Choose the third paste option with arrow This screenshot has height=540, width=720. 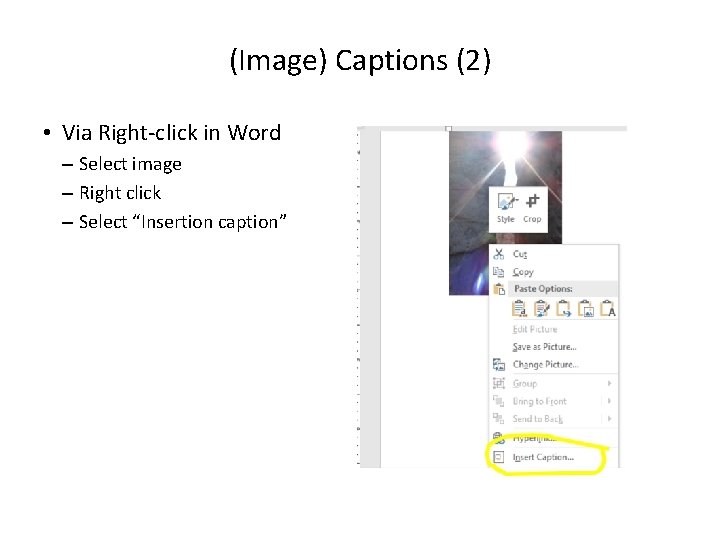point(563,309)
